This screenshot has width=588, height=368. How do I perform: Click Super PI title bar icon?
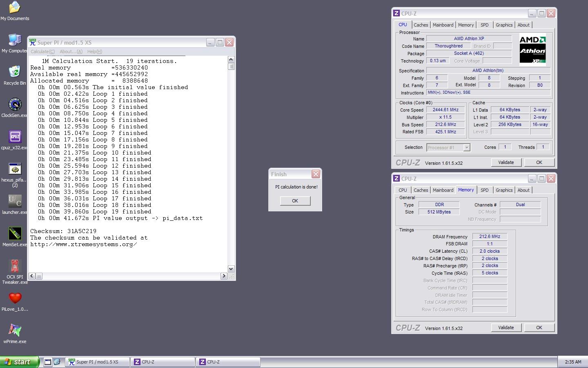click(x=33, y=42)
